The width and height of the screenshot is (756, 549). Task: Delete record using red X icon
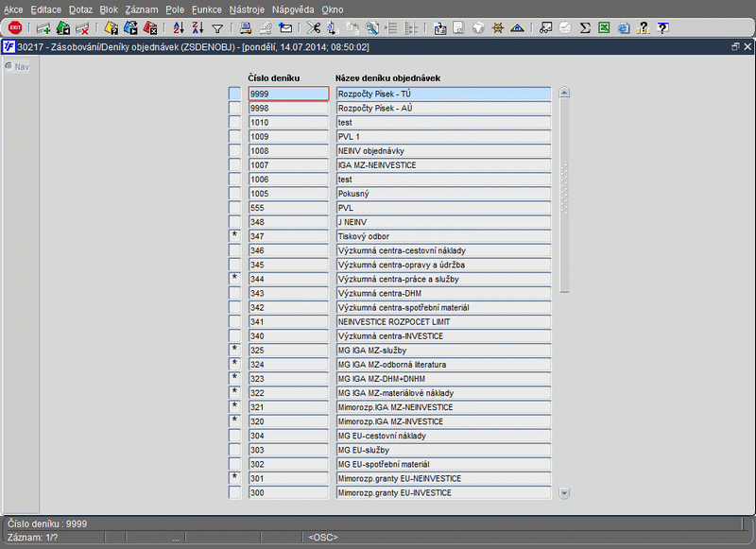[x=82, y=28]
